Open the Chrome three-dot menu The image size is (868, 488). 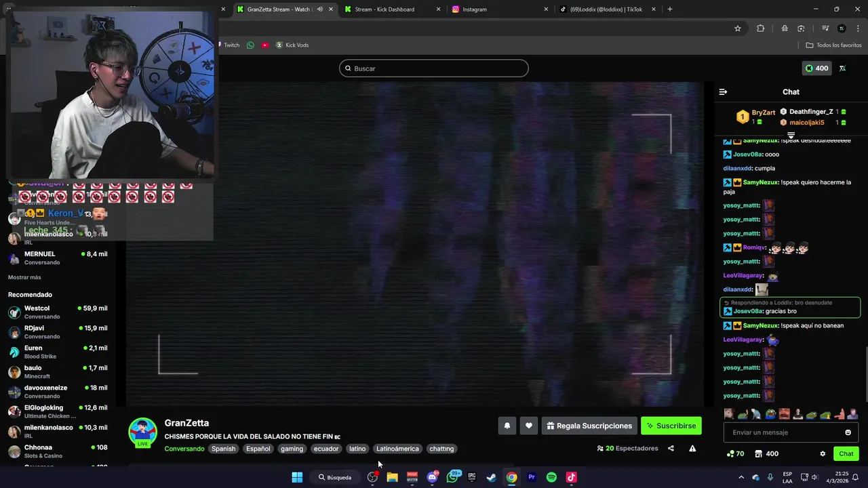[859, 28]
